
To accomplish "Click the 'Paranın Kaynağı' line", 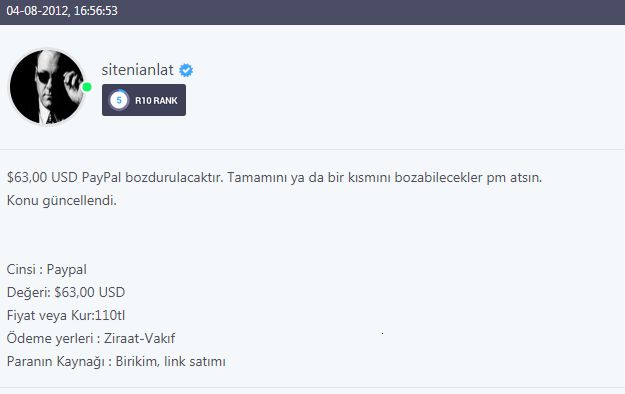I will (x=116, y=362).
